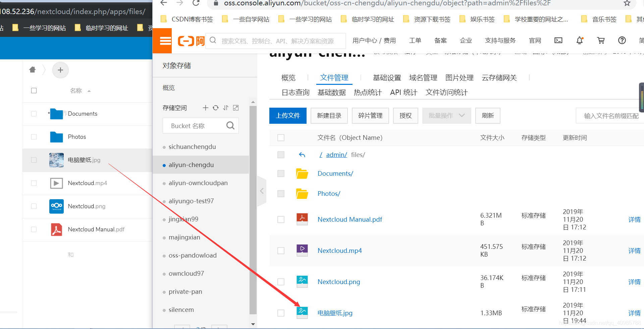Screen dimensions: 644x329
Task: Click the Photos folder icon in OSS
Action: (x=302, y=194)
